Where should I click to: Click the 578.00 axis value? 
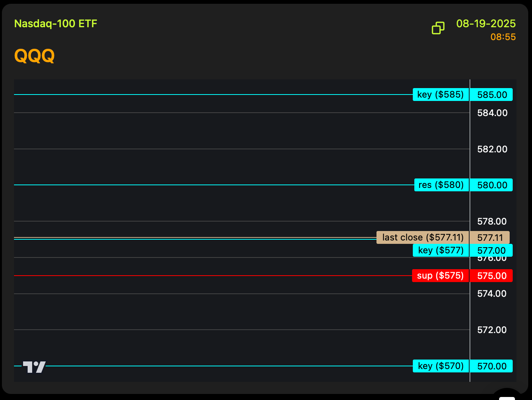click(492, 221)
